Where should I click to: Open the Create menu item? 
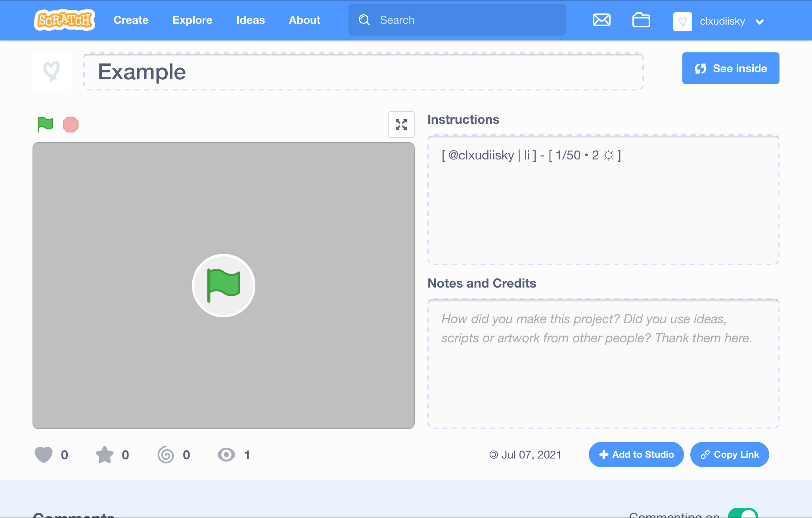tap(131, 20)
